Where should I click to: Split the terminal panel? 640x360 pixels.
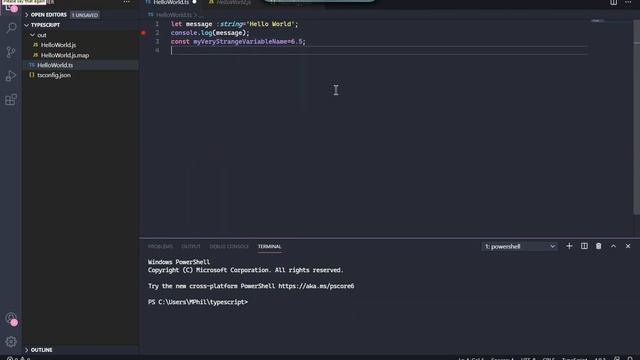pyautogui.click(x=584, y=246)
